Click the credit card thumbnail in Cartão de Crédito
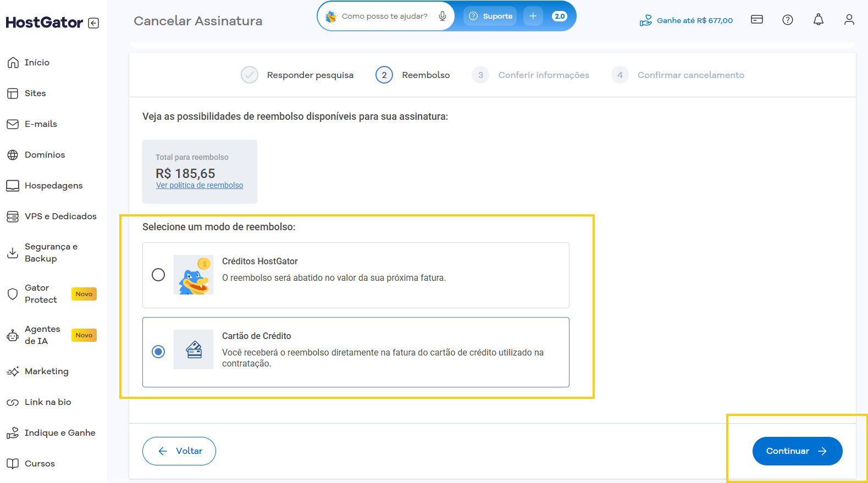This screenshot has width=868, height=483. click(193, 349)
